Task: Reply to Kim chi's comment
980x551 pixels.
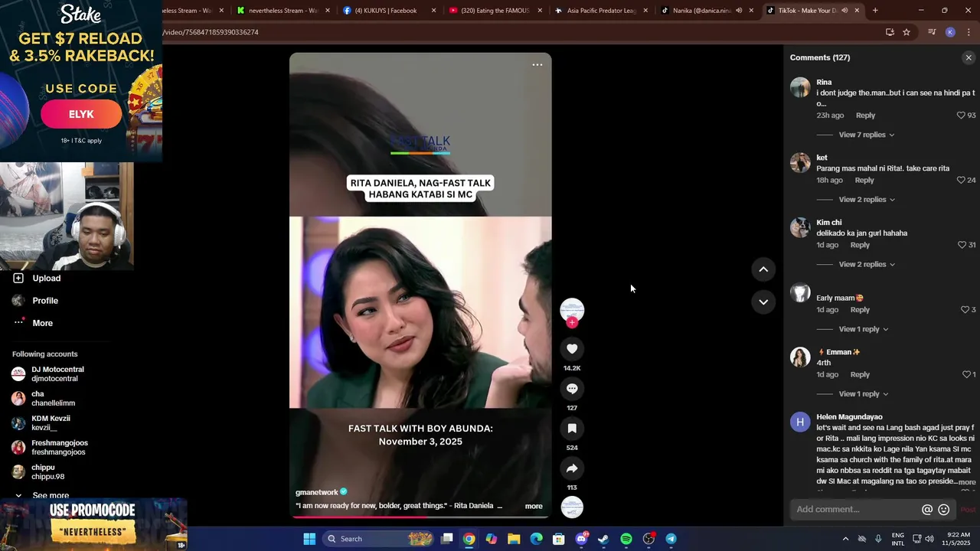Action: (x=860, y=245)
